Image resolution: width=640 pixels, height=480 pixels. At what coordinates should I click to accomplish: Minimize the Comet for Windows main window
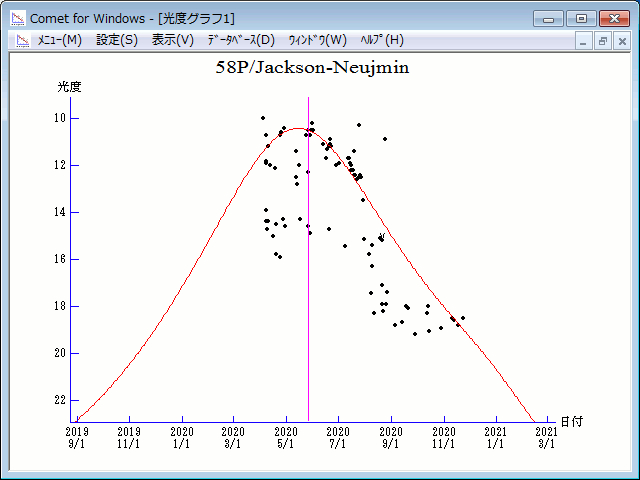click(x=549, y=18)
